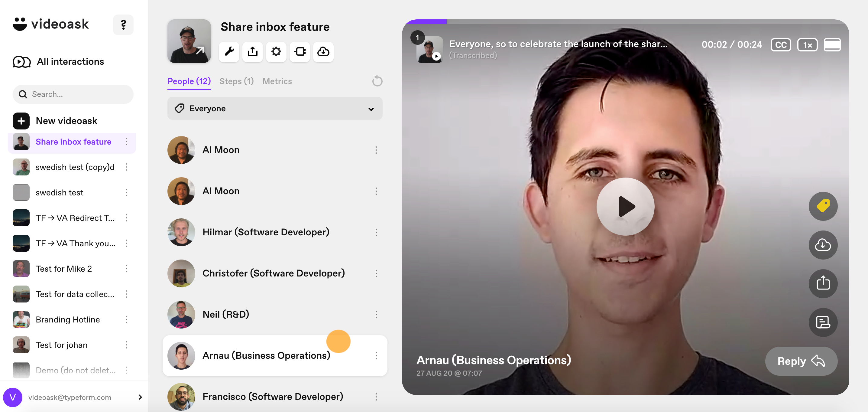Open more options for Test for johan

click(126, 345)
